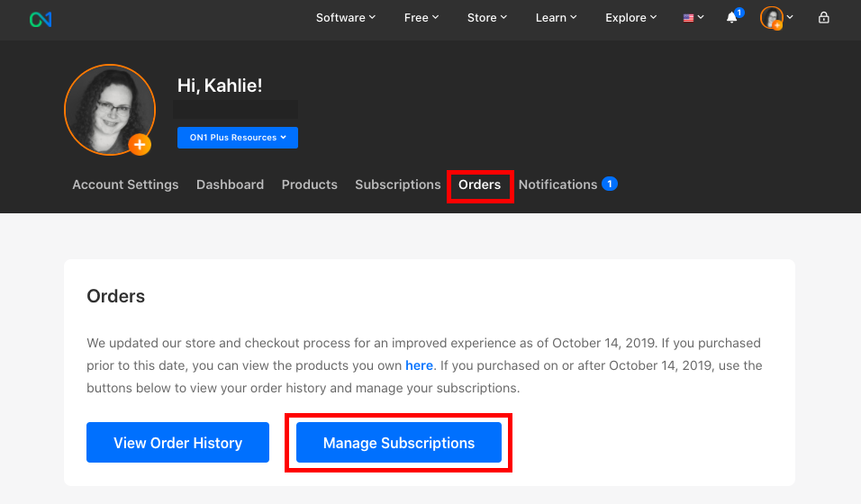
Task: Go to the Dashboard tab
Action: click(x=230, y=184)
